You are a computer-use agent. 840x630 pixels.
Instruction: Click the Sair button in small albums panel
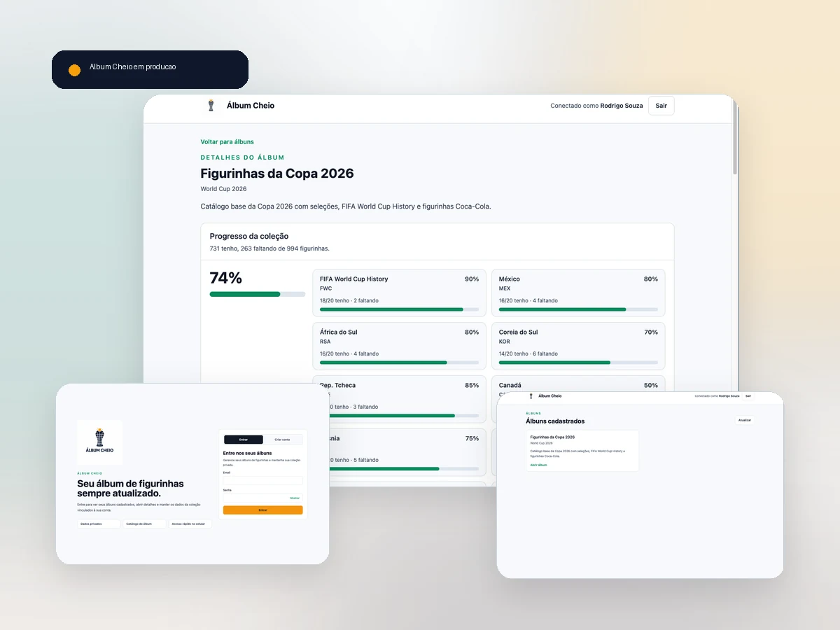[x=748, y=396]
